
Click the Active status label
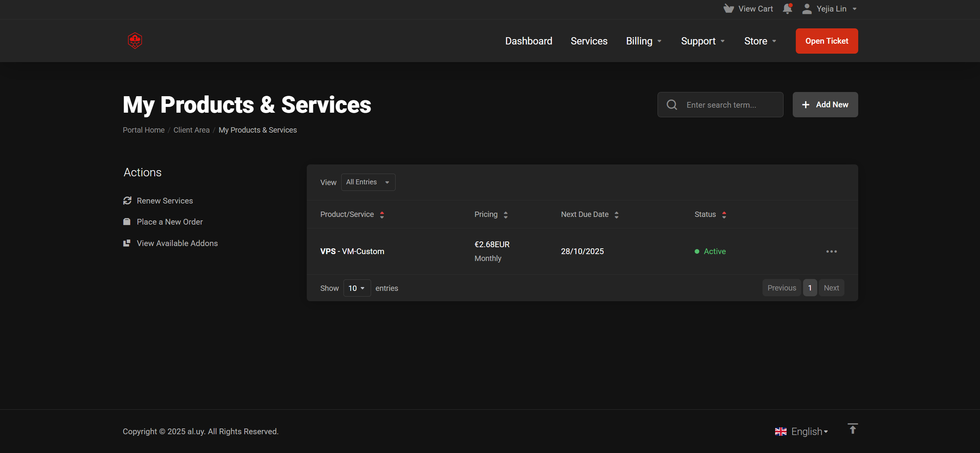pos(715,251)
